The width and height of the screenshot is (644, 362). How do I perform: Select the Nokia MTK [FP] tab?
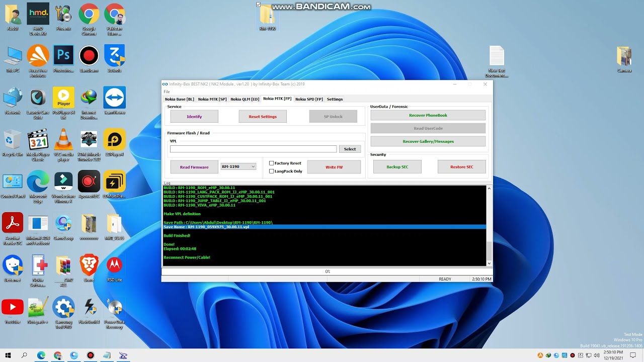coord(277,99)
